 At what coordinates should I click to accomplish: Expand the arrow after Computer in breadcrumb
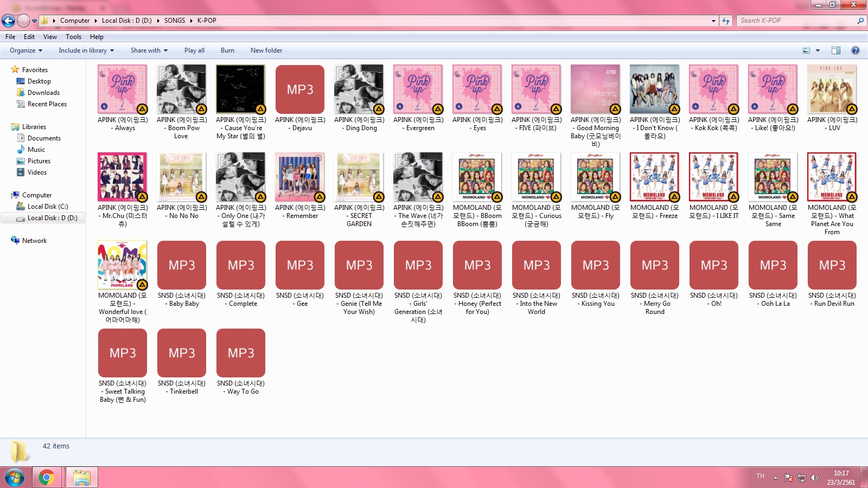point(95,21)
